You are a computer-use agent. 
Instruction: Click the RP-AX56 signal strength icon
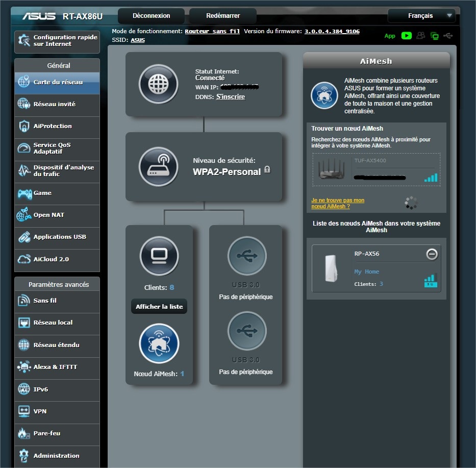tap(431, 280)
